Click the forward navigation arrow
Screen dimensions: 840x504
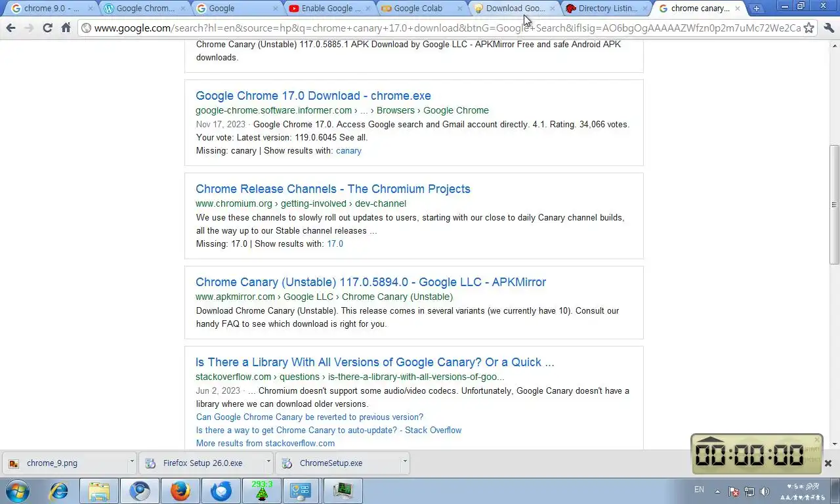29,28
